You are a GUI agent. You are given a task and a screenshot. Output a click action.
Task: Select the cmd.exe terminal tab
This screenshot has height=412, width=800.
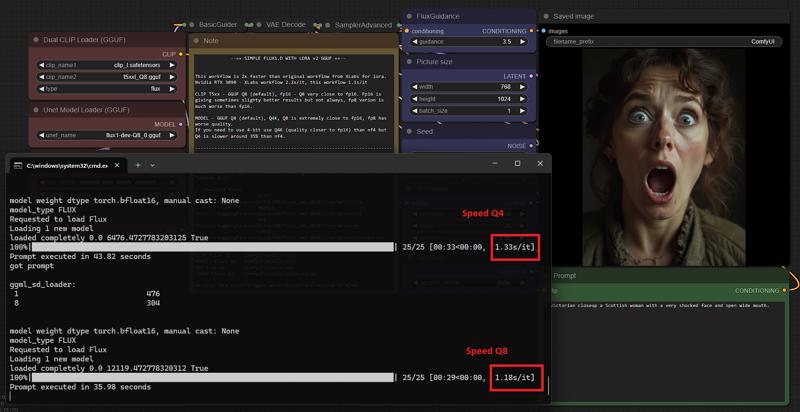[67, 165]
